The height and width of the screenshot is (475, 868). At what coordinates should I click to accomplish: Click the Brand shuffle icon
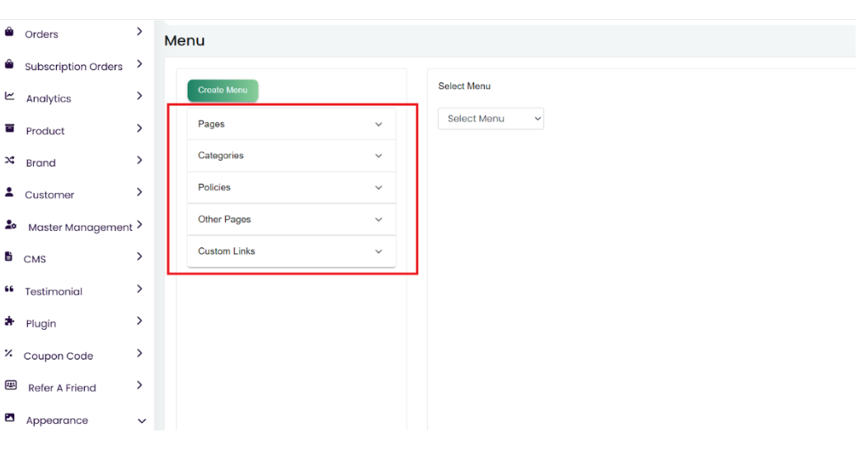point(9,162)
